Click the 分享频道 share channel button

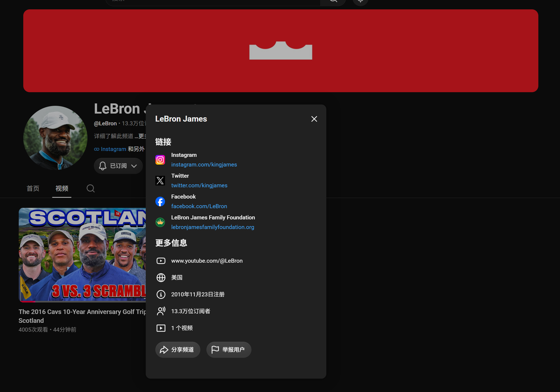point(178,350)
